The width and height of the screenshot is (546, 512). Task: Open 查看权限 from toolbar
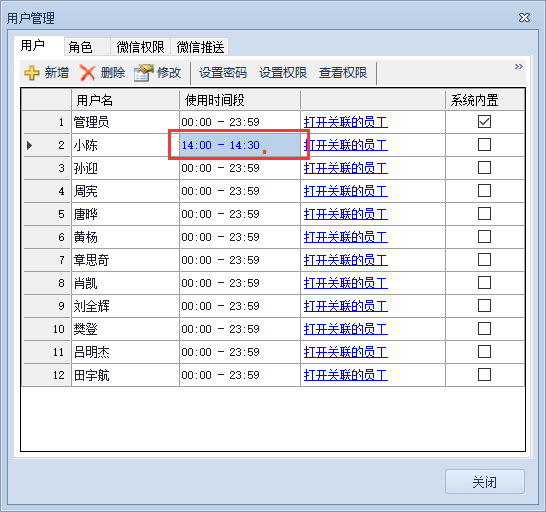coord(343,73)
